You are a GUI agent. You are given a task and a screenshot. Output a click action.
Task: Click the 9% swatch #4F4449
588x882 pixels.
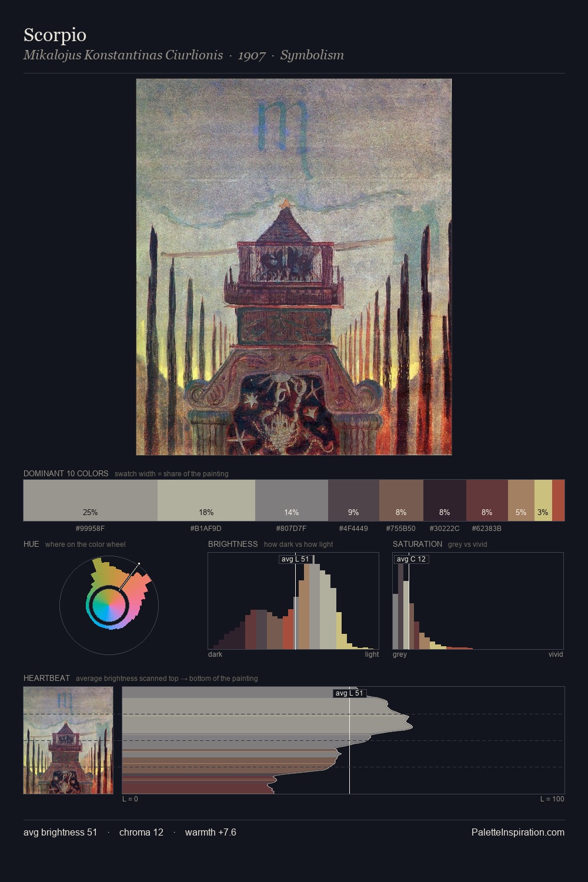pyautogui.click(x=353, y=500)
